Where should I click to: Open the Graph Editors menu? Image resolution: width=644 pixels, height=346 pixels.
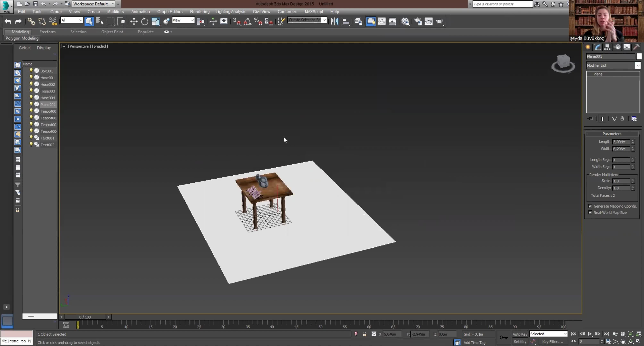point(170,12)
